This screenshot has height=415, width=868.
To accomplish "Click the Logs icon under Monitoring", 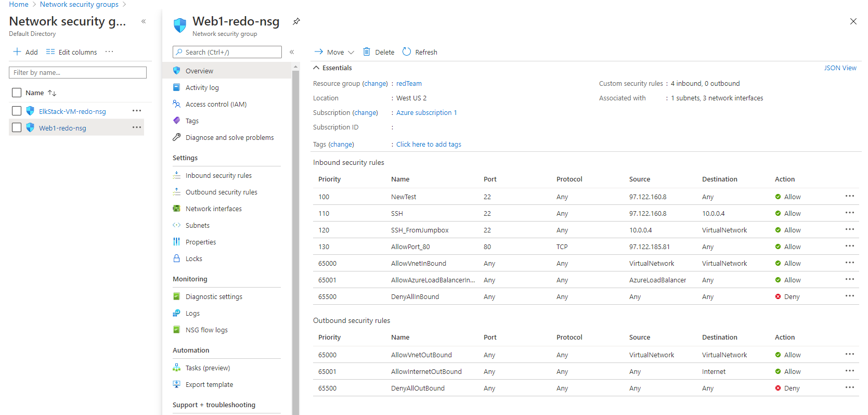I will tap(177, 313).
